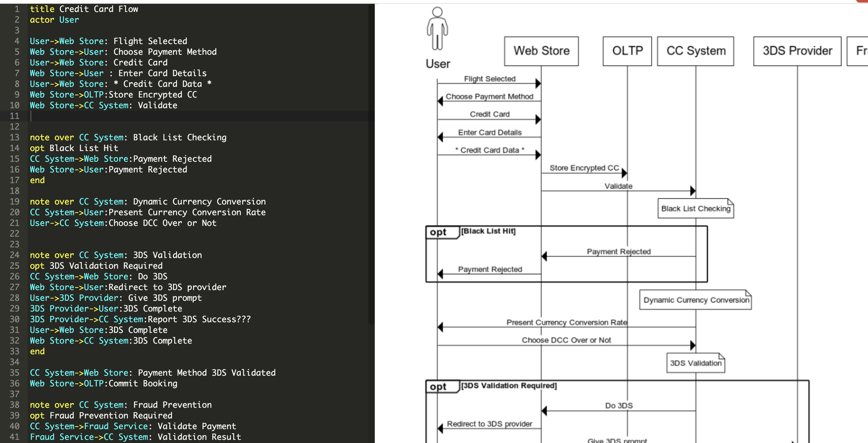This screenshot has height=443, width=868.
Task: Click the User actor stick figure icon
Action: click(x=437, y=29)
